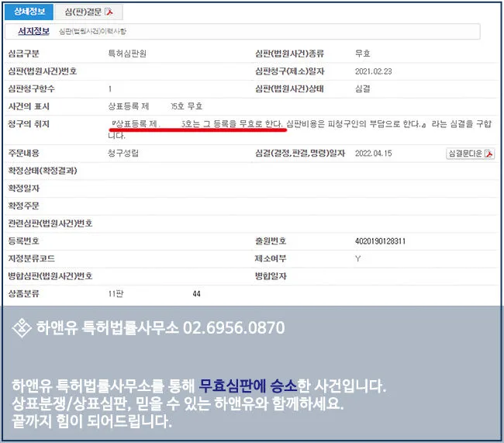This screenshot has height=443, width=504.
Task: Click the 심판청구항수 label
Action: pyautogui.click(x=32, y=88)
